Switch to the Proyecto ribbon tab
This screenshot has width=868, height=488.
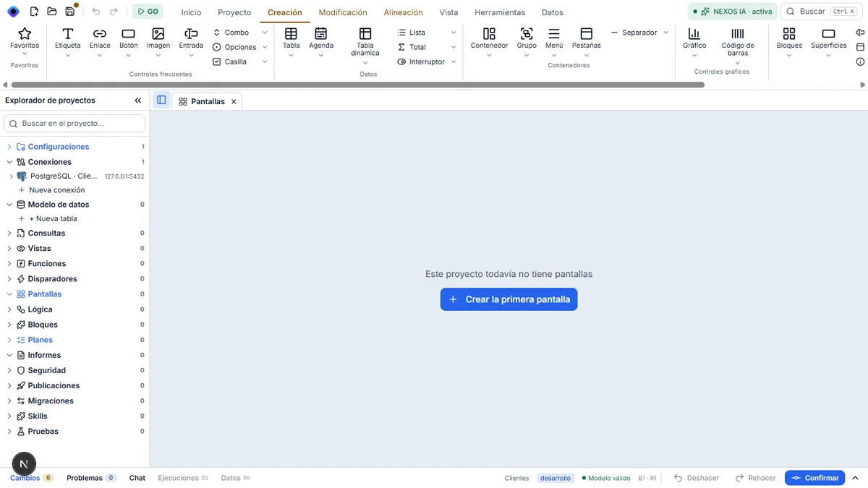coord(234,12)
